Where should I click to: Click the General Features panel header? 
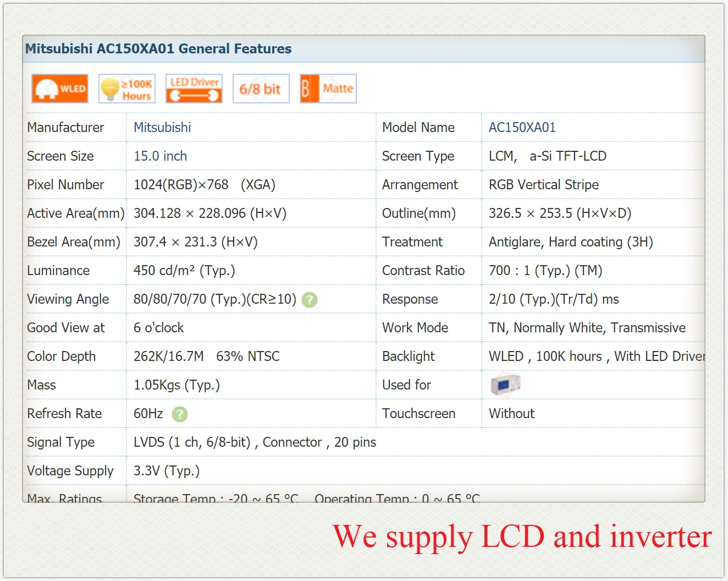[363, 49]
